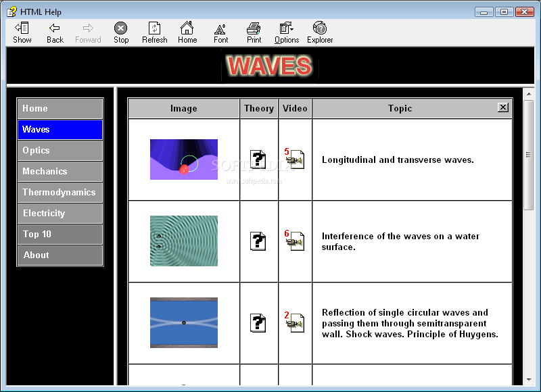Click the HTML Help title bar icon
This screenshot has width=541, height=392.
coord(11,11)
